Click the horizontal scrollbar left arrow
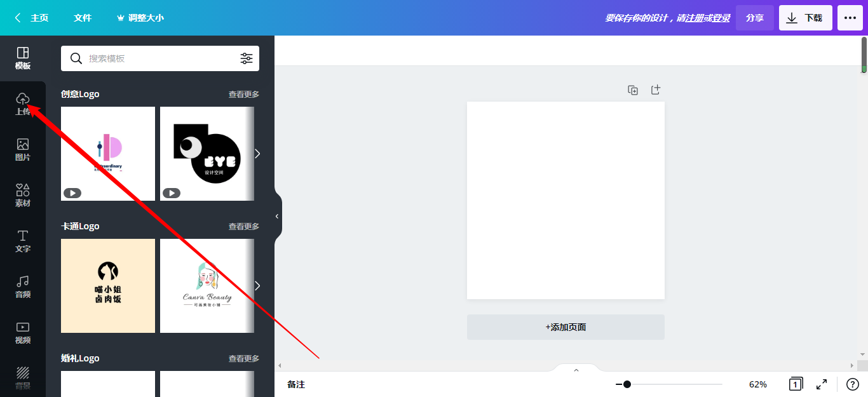 pyautogui.click(x=278, y=366)
